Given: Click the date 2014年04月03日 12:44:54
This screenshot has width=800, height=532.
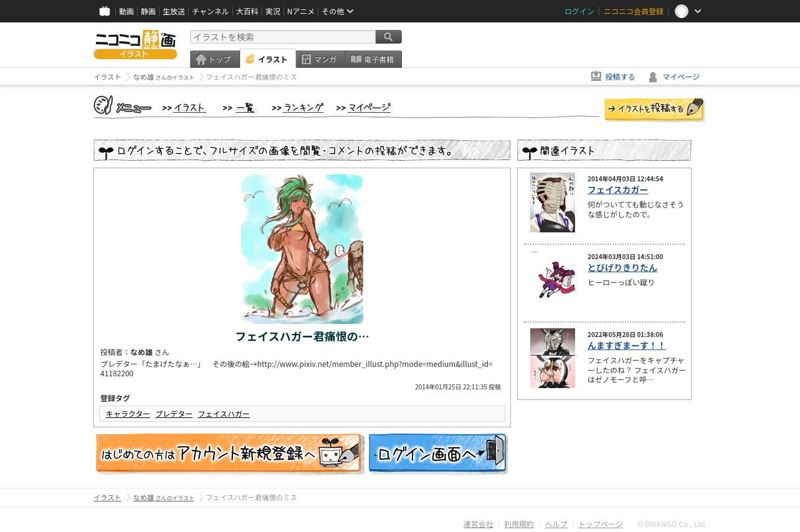Looking at the screenshot, I should point(625,179).
